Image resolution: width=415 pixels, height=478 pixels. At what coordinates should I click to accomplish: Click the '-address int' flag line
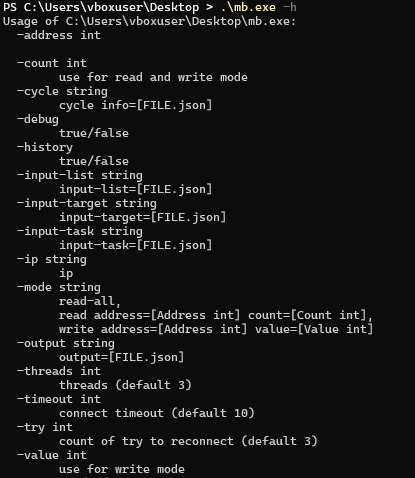pos(59,35)
